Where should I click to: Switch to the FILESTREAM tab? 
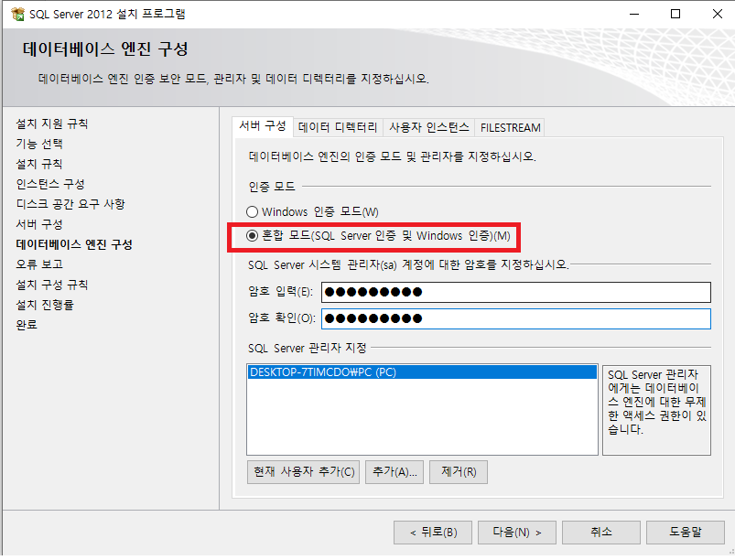point(510,127)
